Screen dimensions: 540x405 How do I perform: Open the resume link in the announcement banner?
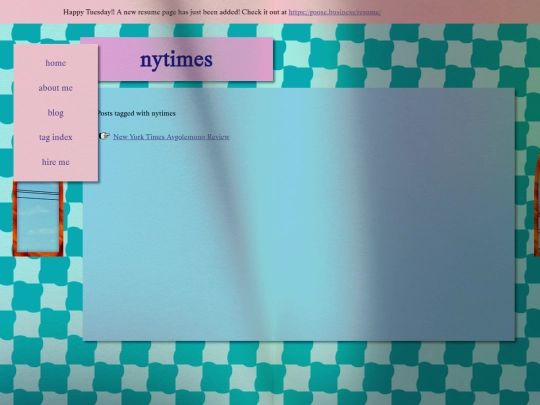(334, 12)
